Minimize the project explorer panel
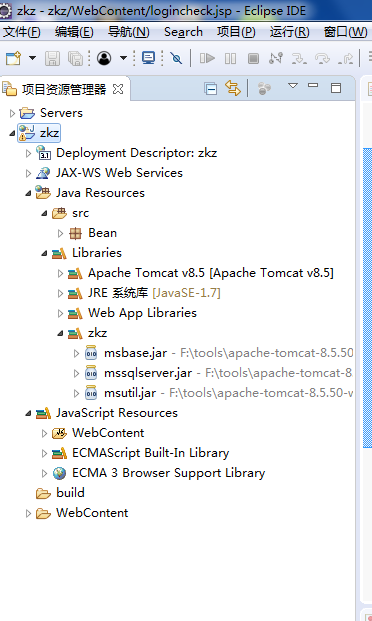Screen dimensions: 372x621 [313, 85]
